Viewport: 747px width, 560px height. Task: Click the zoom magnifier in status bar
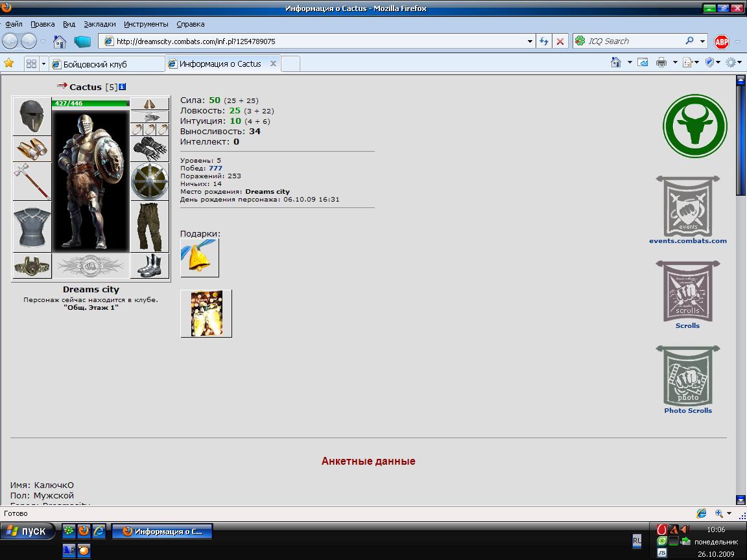pos(719,513)
